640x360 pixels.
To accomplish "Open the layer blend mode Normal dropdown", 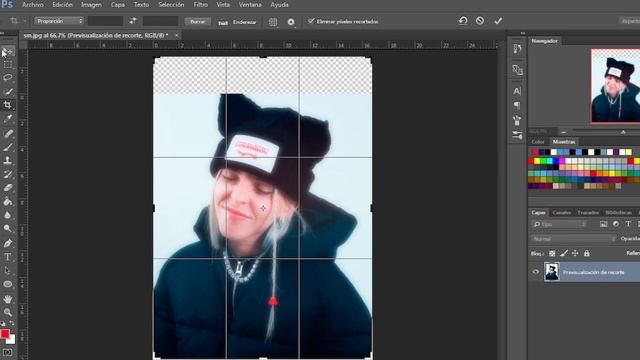I will point(573,239).
